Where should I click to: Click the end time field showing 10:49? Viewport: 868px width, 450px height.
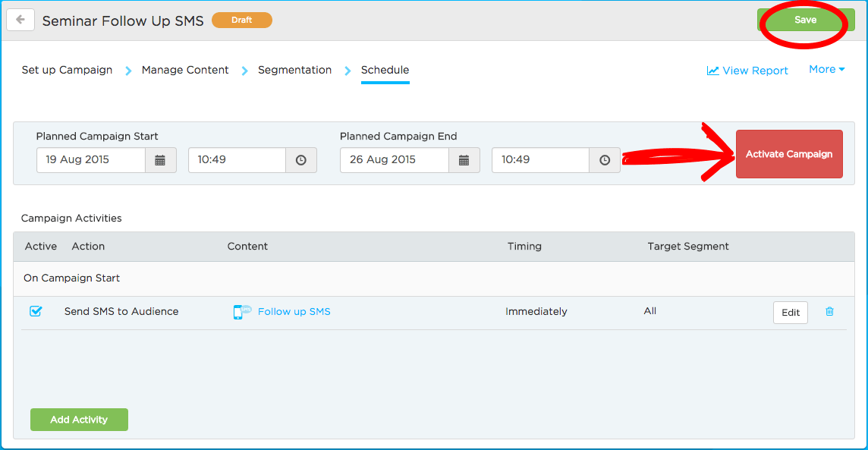pos(541,160)
